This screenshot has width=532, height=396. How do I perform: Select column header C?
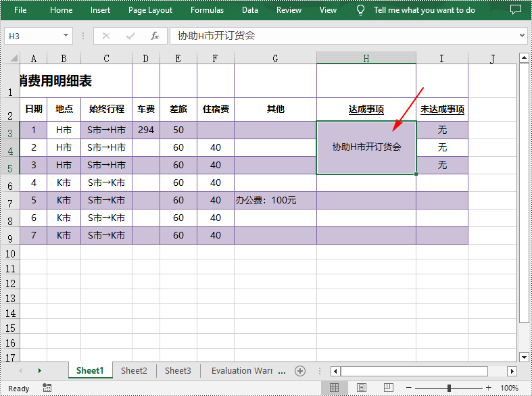tap(107, 58)
